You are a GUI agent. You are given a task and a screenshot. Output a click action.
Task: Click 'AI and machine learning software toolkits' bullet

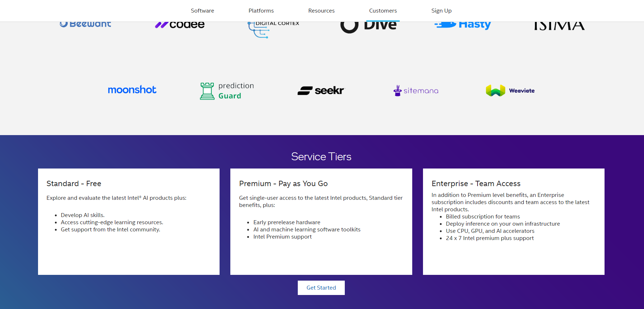307,230
